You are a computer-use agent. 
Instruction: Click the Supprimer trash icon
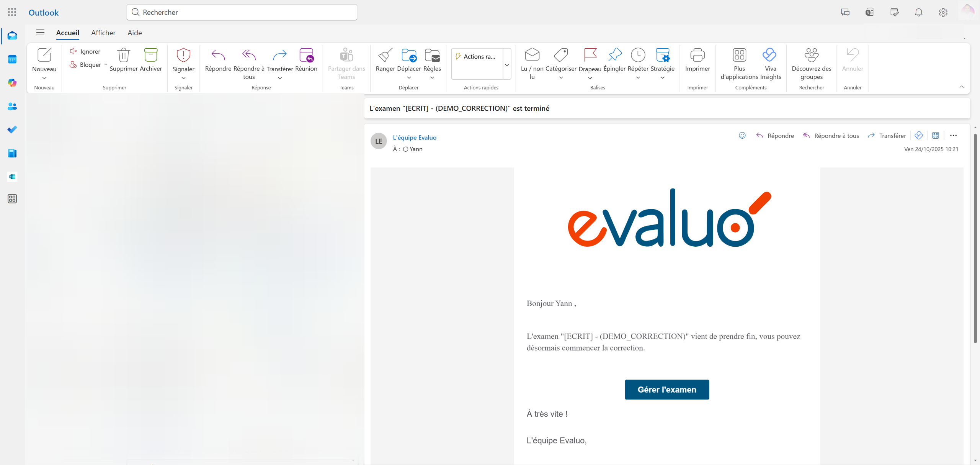(x=123, y=56)
